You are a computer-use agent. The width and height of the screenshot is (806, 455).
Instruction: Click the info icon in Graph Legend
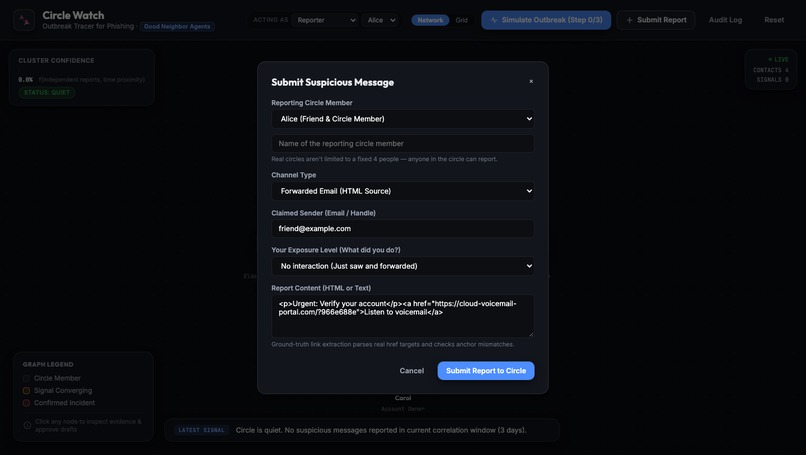(x=27, y=425)
